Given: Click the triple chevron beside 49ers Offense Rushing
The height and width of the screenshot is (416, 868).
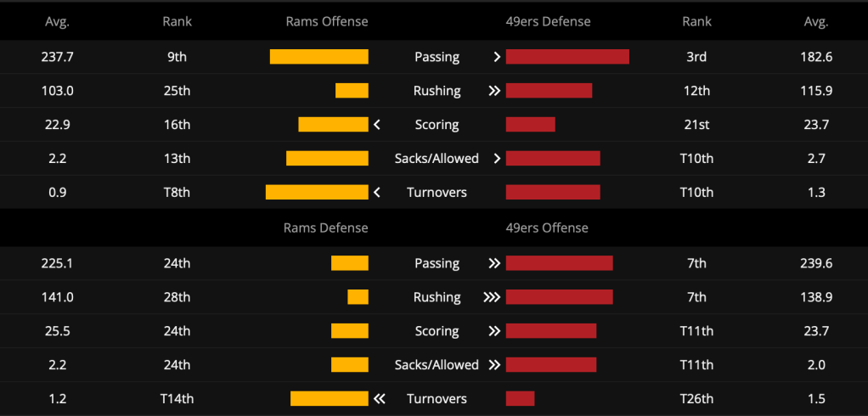Looking at the screenshot, I should (492, 297).
